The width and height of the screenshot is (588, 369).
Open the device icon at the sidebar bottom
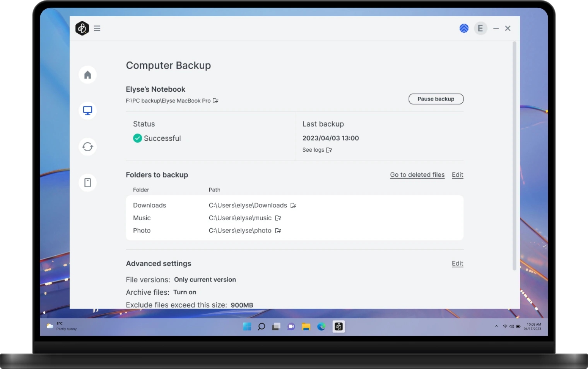88,183
